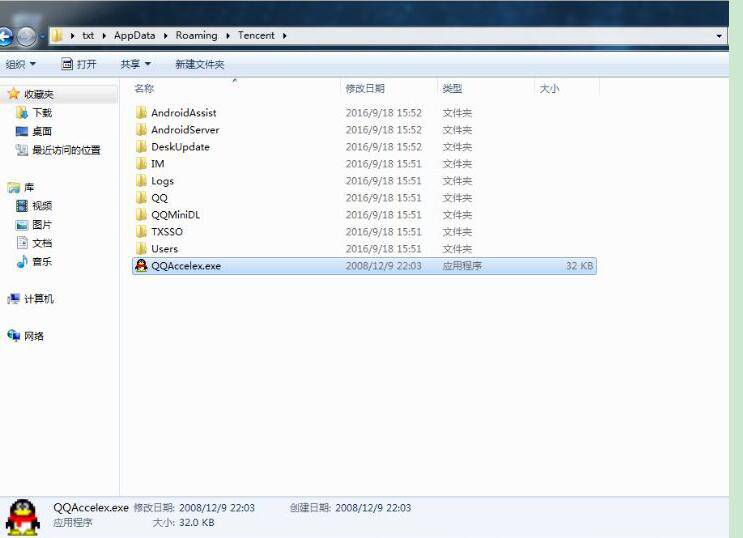Click the 网络 network icon in sidebar
The width and height of the screenshot is (743, 538).
[x=14, y=336]
